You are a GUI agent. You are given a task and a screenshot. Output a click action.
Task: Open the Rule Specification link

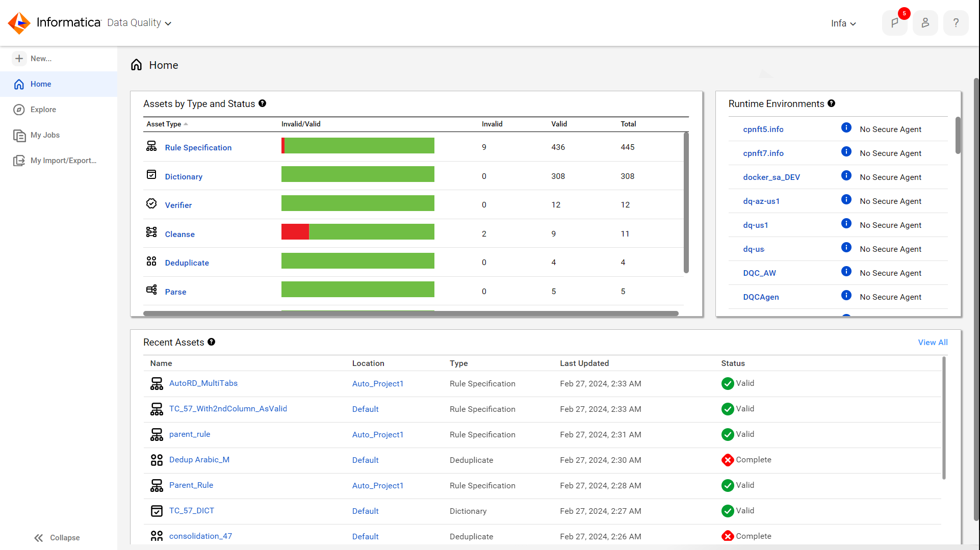tap(198, 148)
